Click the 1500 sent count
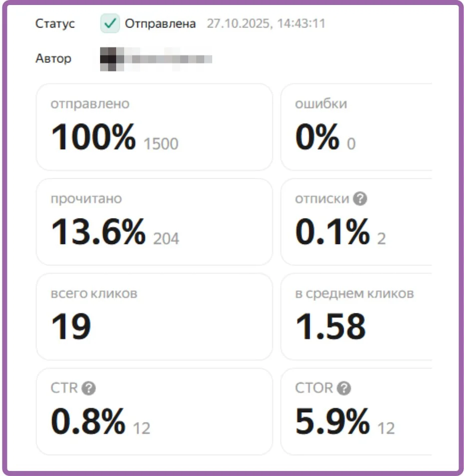Image resolution: width=464 pixels, height=476 pixels. tap(161, 144)
